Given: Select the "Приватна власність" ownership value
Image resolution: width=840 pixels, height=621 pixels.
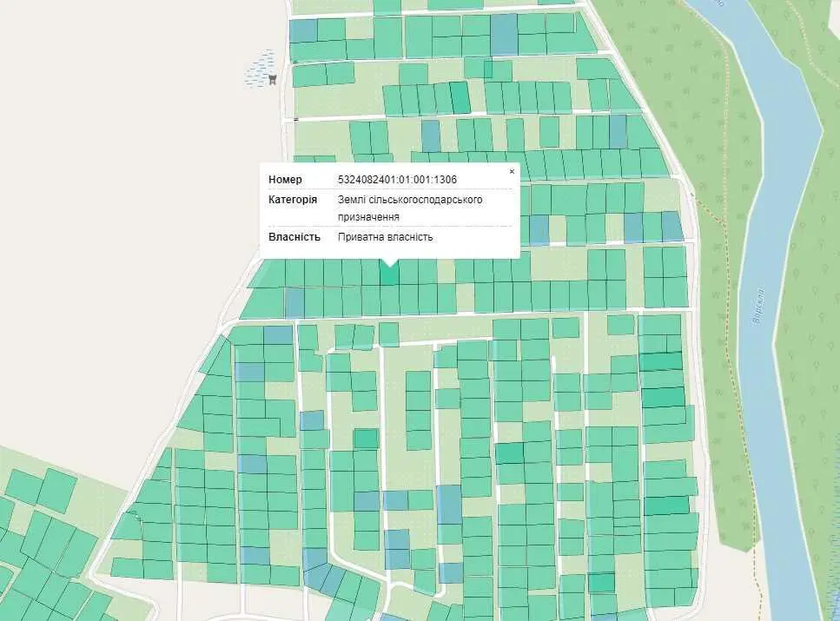Looking at the screenshot, I should (x=385, y=237).
